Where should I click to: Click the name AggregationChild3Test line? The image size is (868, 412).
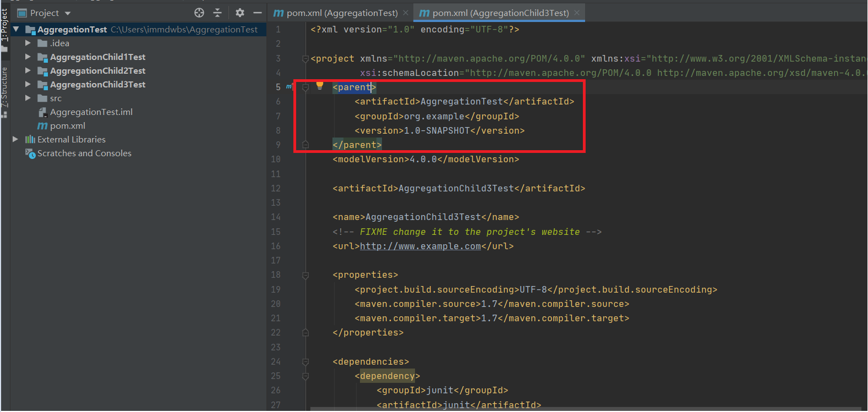[426, 217]
